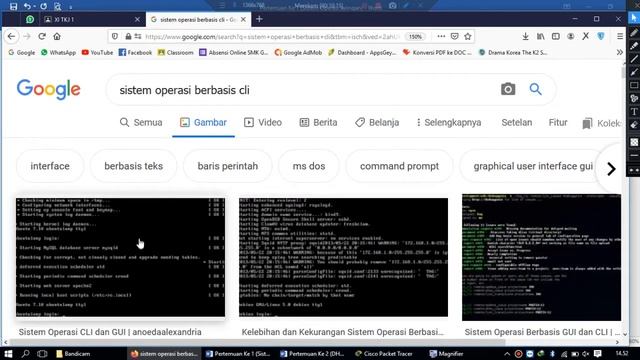Expand the Selengkapnya menu
Image resolution: width=640 pixels, height=360 pixels.
[x=449, y=122]
